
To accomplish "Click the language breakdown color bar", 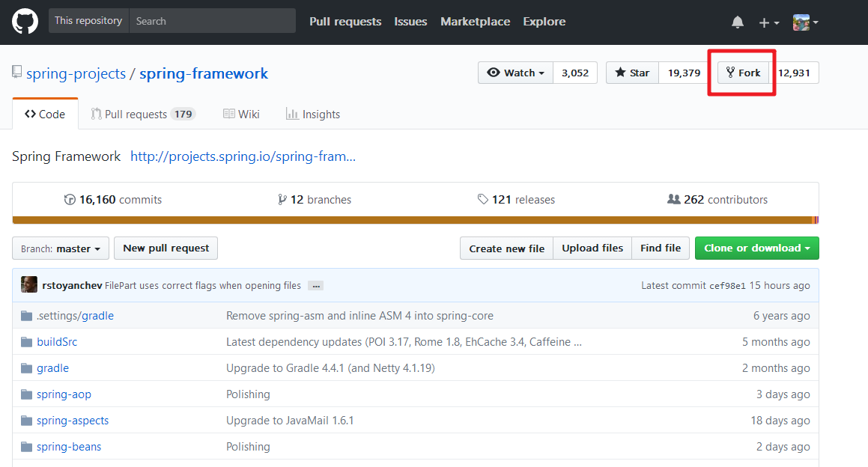I will (415, 220).
